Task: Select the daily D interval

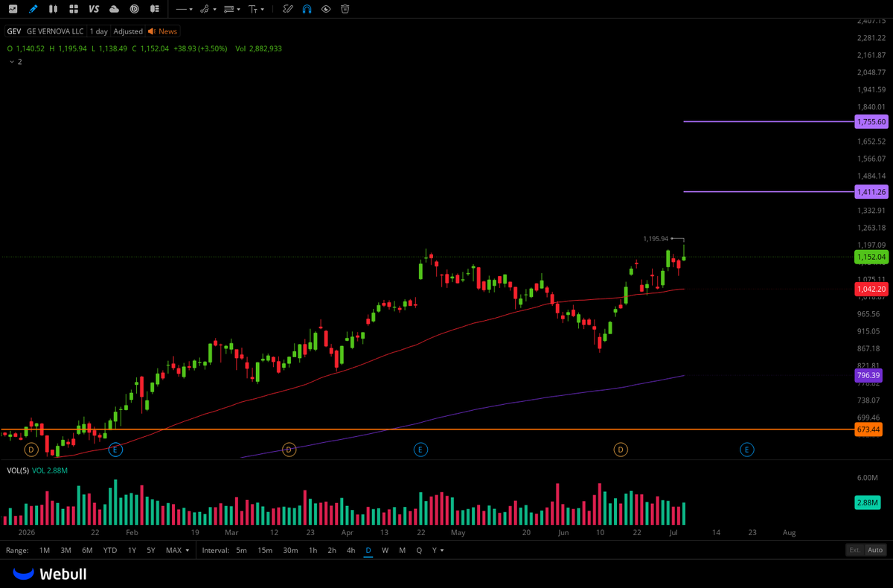Action: [368, 550]
